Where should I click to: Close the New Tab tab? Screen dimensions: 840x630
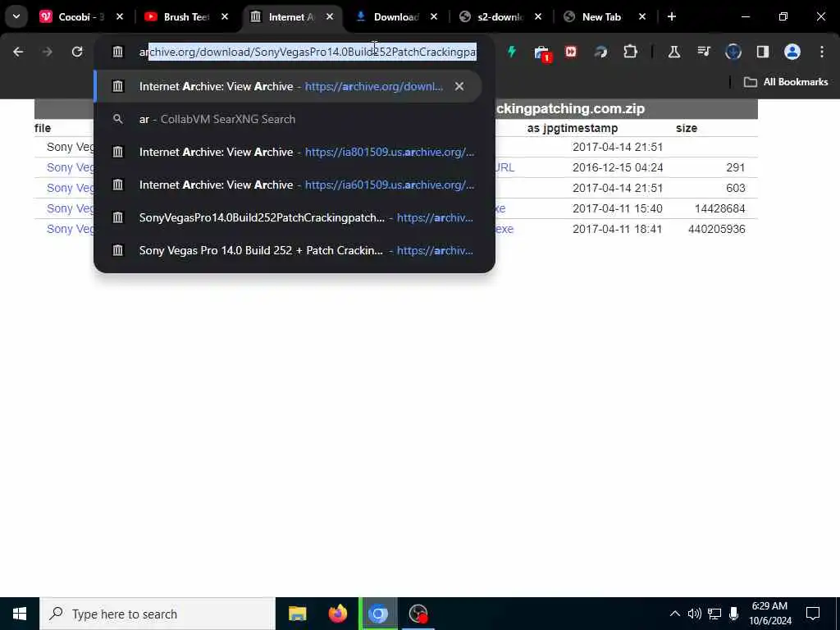coord(641,16)
